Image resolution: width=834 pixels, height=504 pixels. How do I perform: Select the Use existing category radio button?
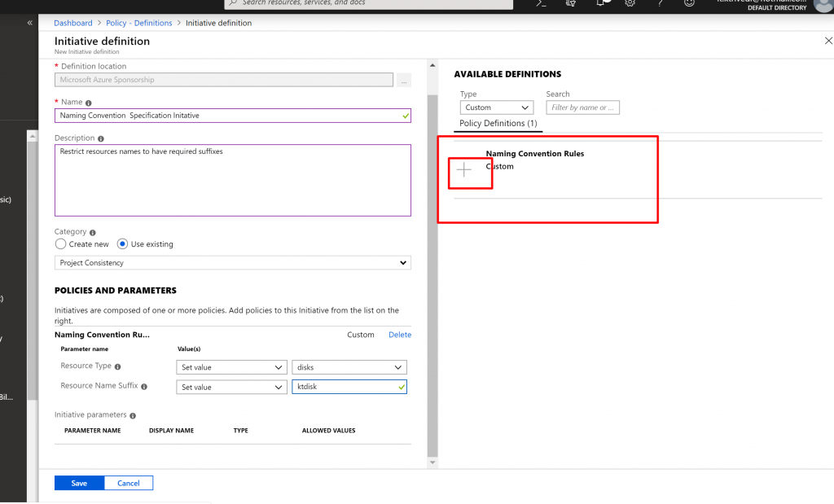click(123, 244)
